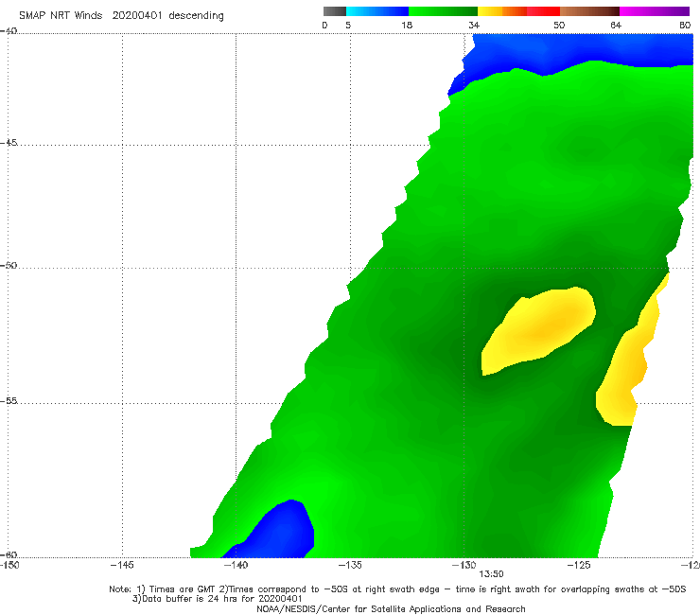Image resolution: width=700 pixels, height=615 pixels.
Task: Click the gray 0-5 segment of the color bar
Action: pyautogui.click(x=334, y=11)
